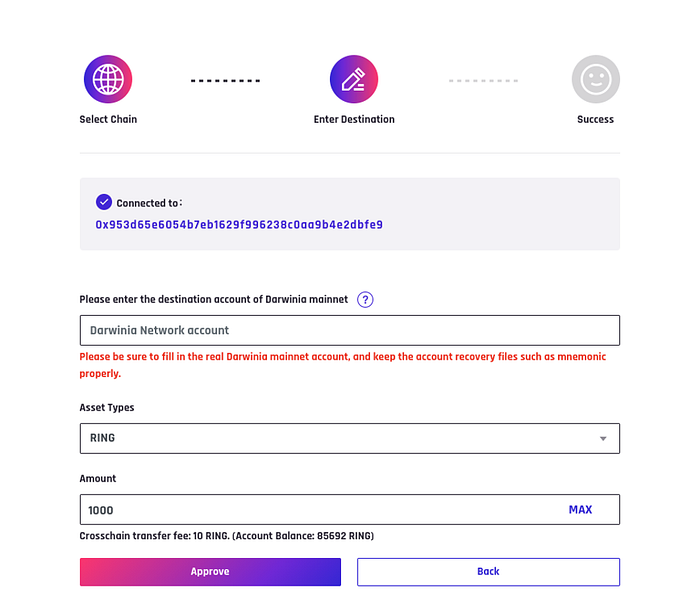
Task: Click the crosschain transfer fee notice
Action: [226, 536]
